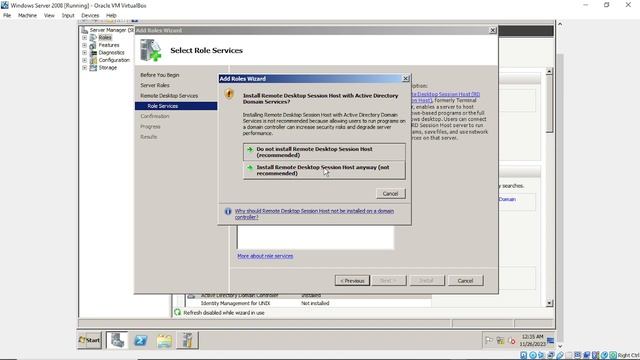Open link explaining RD Session Host on domain controller

(314, 214)
